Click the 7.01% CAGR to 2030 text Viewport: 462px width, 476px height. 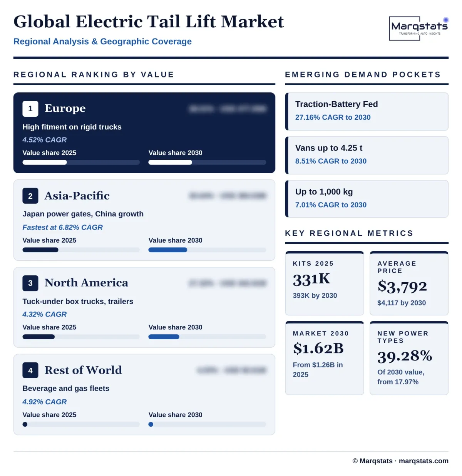click(x=331, y=205)
